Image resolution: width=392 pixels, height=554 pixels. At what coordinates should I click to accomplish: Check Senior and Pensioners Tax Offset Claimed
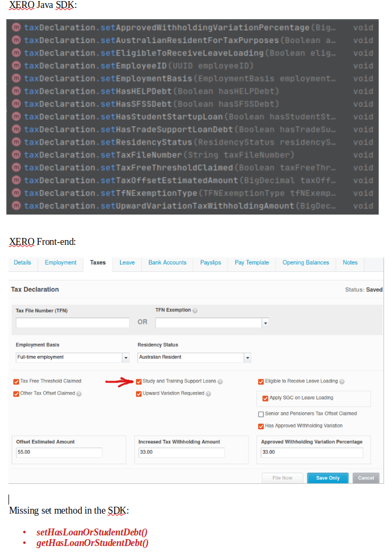[261, 414]
